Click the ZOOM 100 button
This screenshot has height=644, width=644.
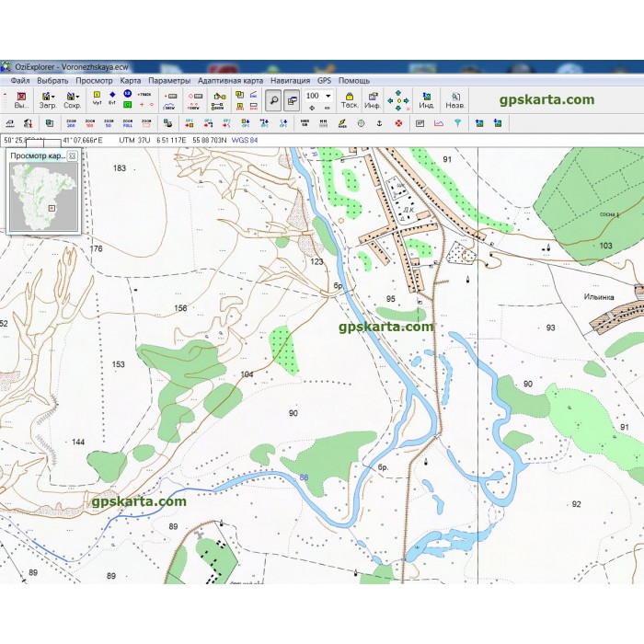90,122
